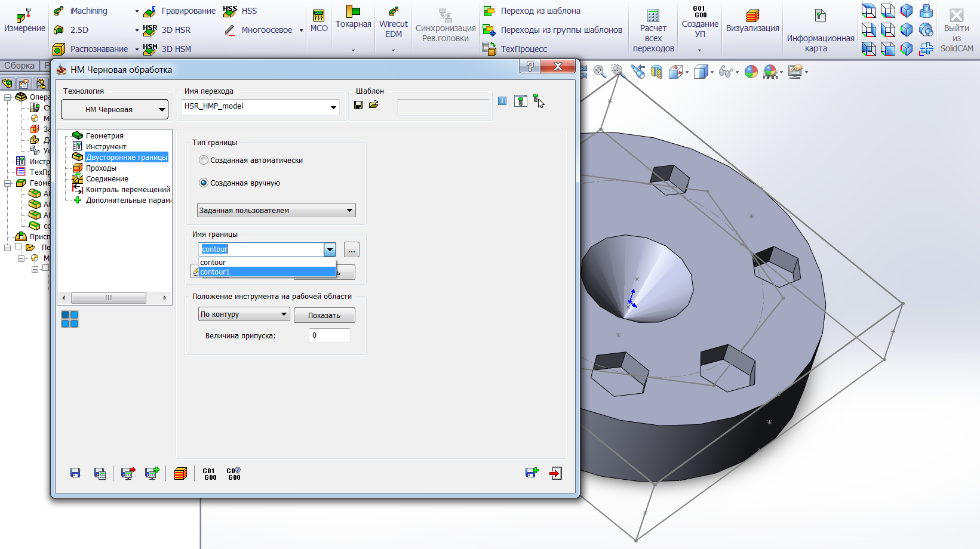Click the ТехПроцесс button
Image resolution: width=980 pixels, height=549 pixels.
pyautogui.click(x=515, y=49)
